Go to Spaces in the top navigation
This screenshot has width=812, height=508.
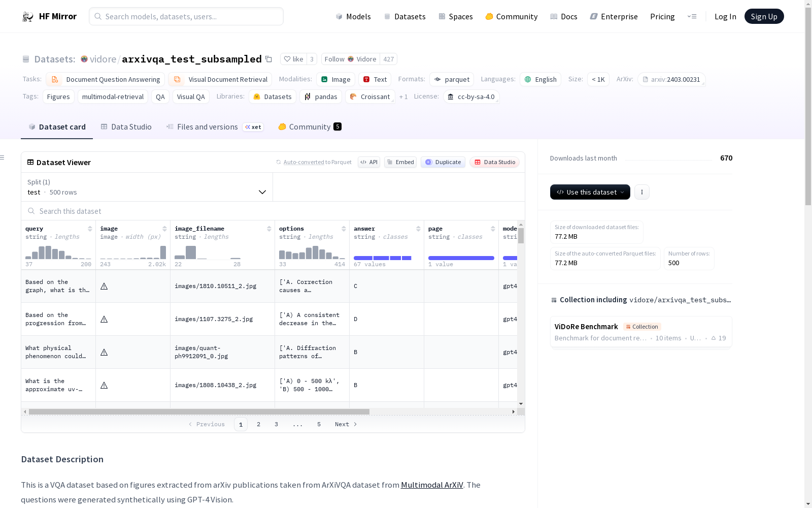456,17
